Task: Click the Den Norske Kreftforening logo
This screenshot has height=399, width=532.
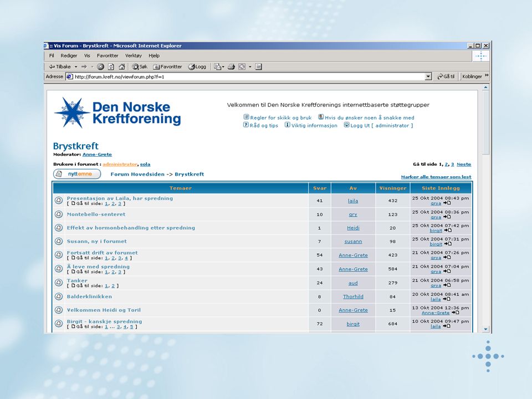Action: click(117, 112)
